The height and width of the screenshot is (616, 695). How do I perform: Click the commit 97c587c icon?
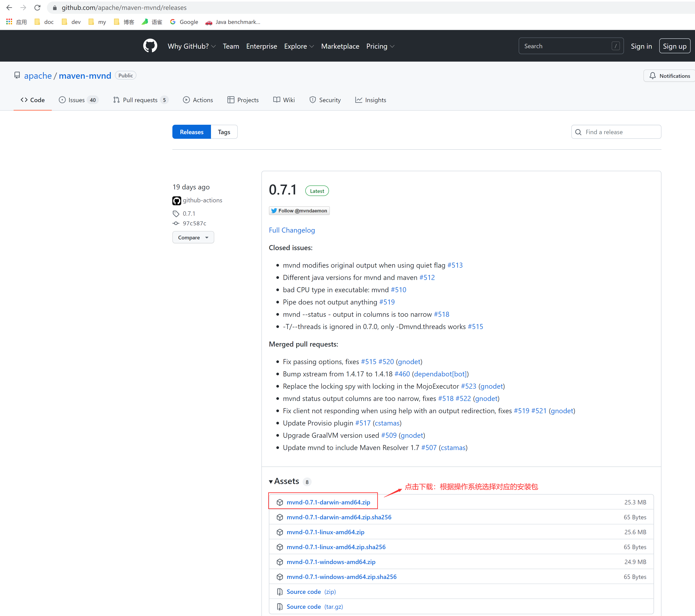(176, 223)
